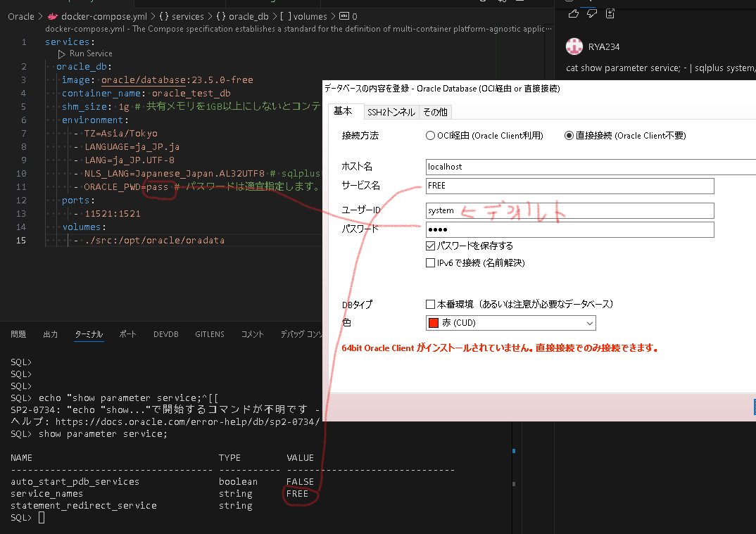Click the ORACLE_PWD=pass environment entry

pyautogui.click(x=126, y=187)
